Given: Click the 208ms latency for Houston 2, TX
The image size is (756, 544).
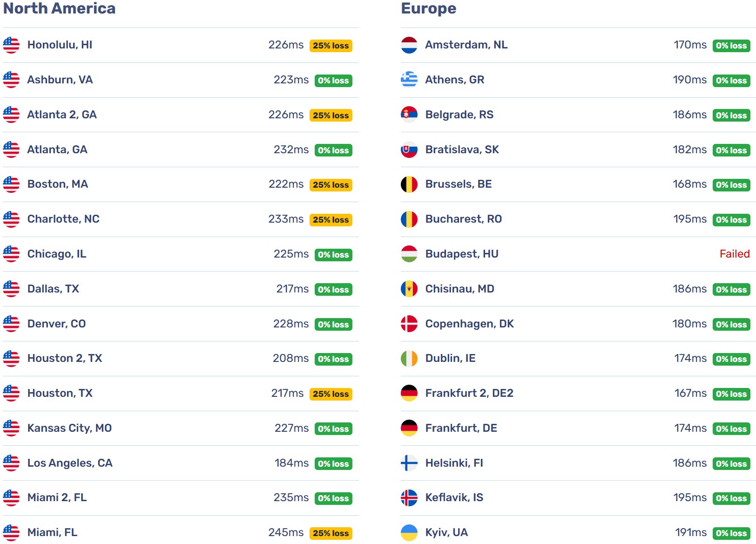Looking at the screenshot, I should (290, 358).
